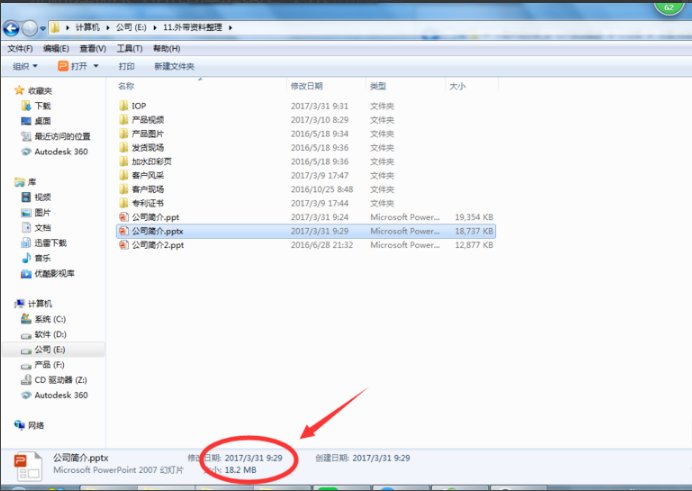Open the 文件(F) menu
The width and height of the screenshot is (692, 491).
20,49
